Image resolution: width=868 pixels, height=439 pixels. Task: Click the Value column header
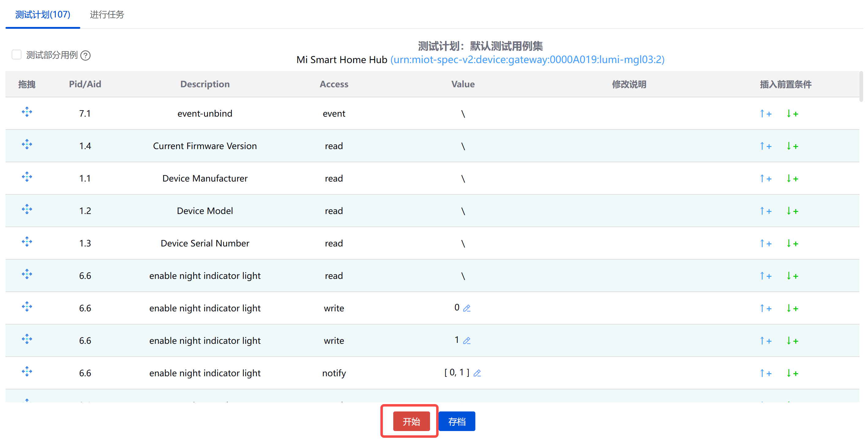[463, 84]
